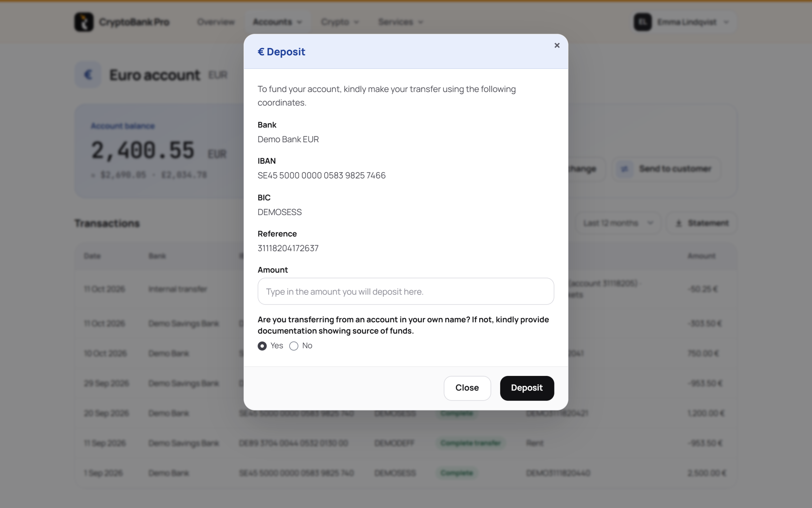Click the BIC value DEMOSESS in the dialog

pyautogui.click(x=279, y=212)
